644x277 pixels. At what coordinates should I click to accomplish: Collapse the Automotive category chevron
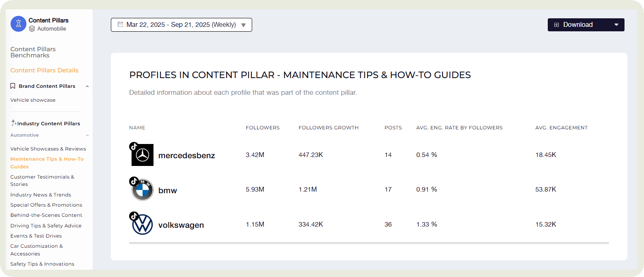coord(87,135)
